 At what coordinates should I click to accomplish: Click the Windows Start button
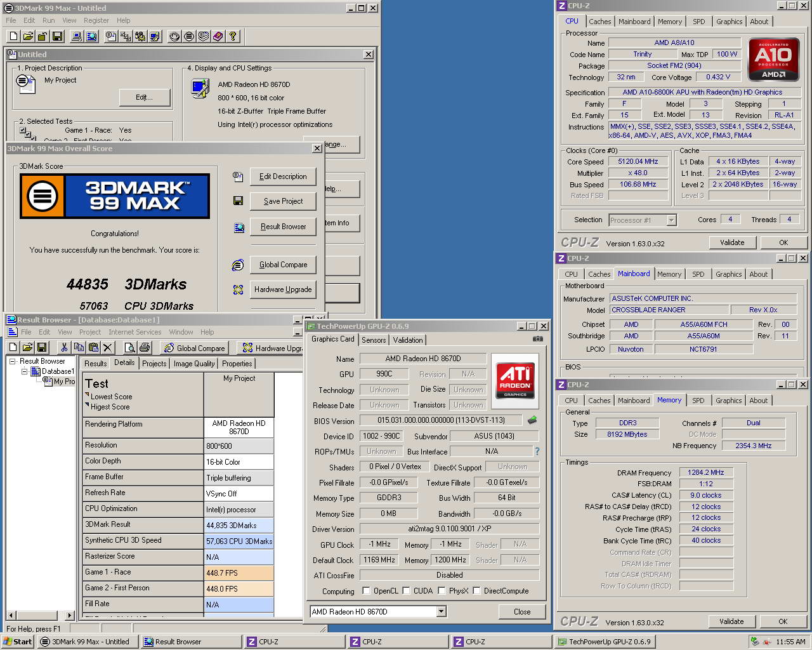[x=18, y=642]
